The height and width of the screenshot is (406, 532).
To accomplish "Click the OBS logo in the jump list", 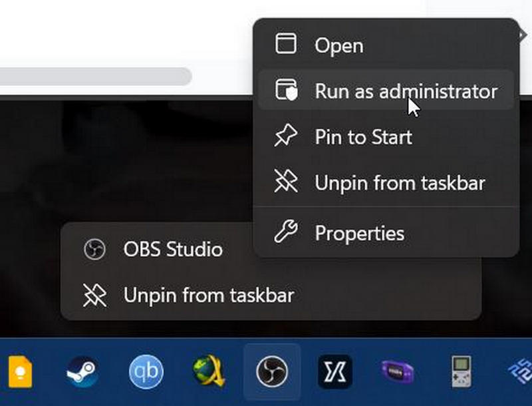I will pos(94,249).
